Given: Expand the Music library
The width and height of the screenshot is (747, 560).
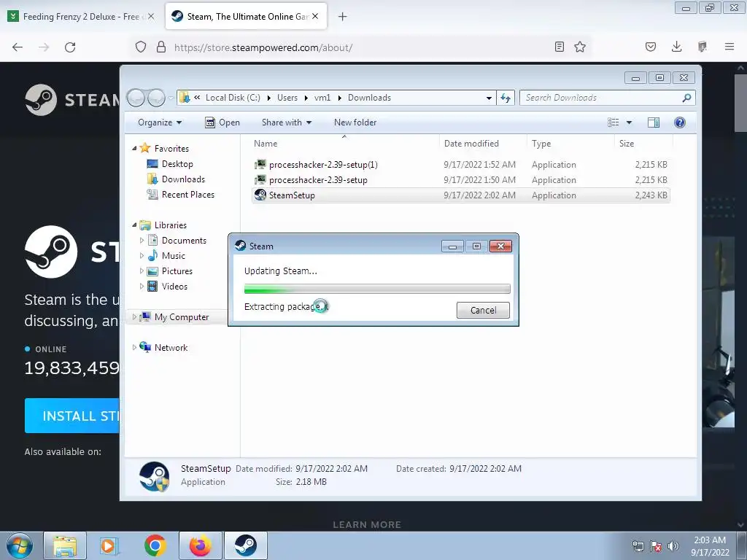Looking at the screenshot, I should coord(142,256).
